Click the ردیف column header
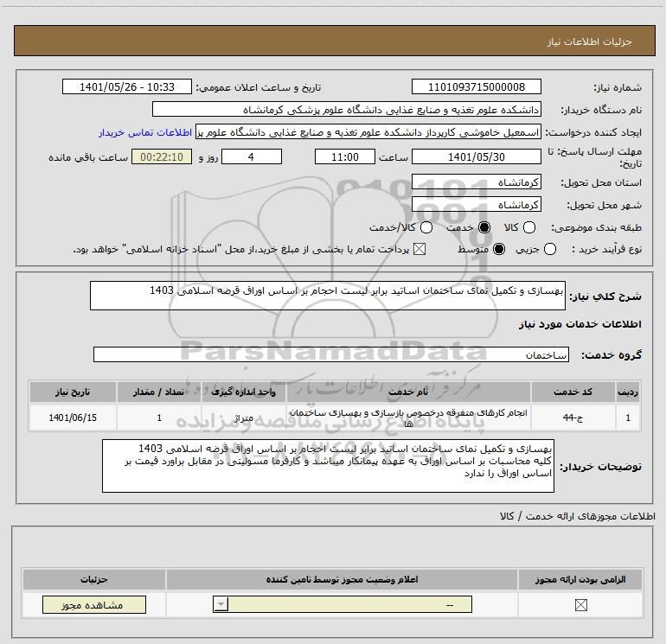Image resolution: width=666 pixels, height=644 pixels. click(628, 392)
